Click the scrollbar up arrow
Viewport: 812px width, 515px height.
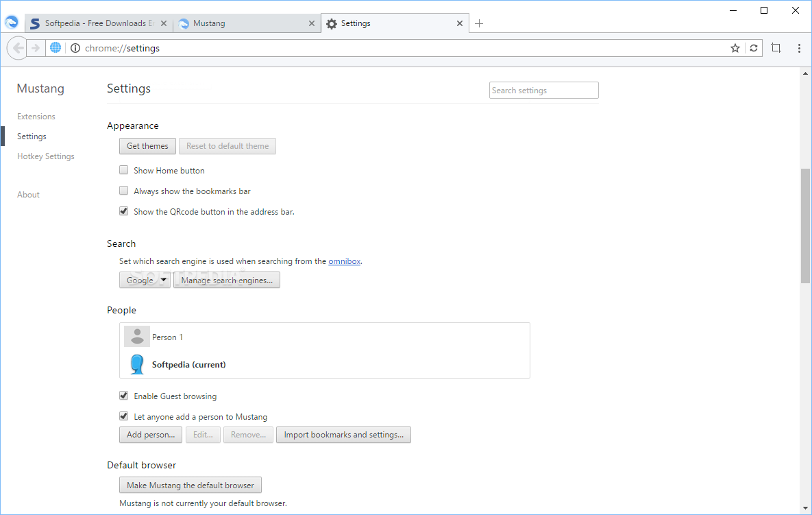coord(805,73)
